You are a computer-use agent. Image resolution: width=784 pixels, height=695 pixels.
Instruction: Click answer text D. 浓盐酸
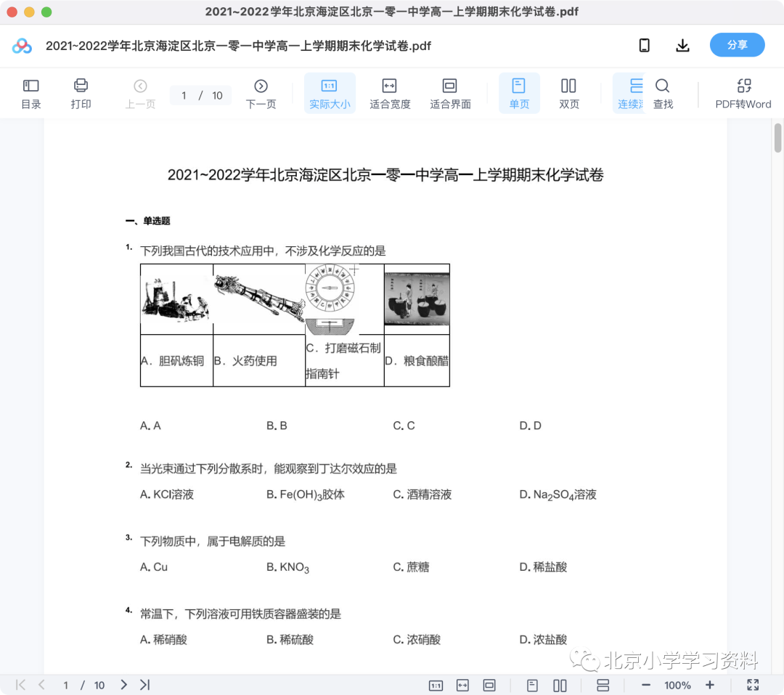[544, 640]
